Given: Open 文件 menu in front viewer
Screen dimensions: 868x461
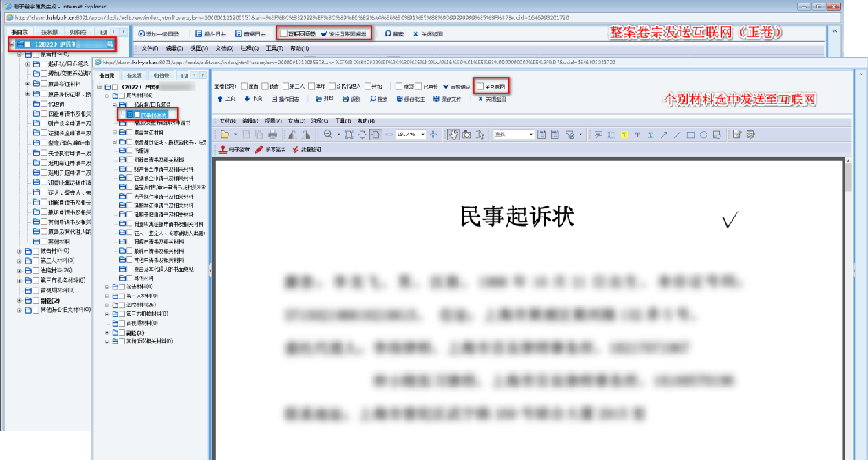Looking at the screenshot, I should point(228,121).
